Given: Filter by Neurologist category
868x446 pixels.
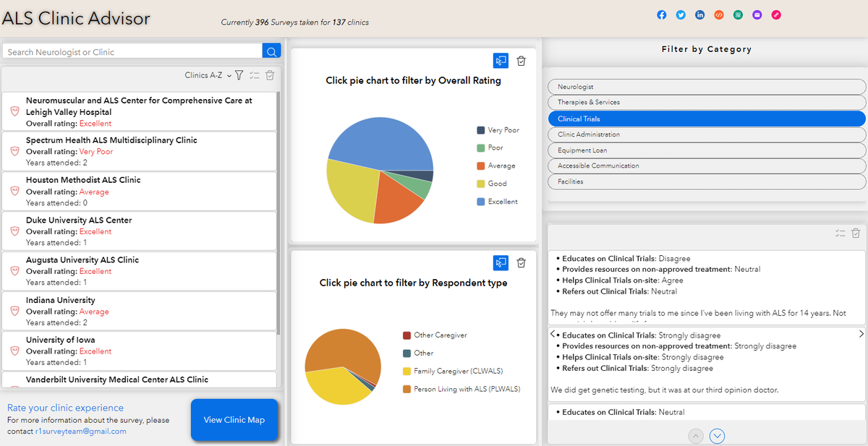Looking at the screenshot, I should tap(707, 87).
